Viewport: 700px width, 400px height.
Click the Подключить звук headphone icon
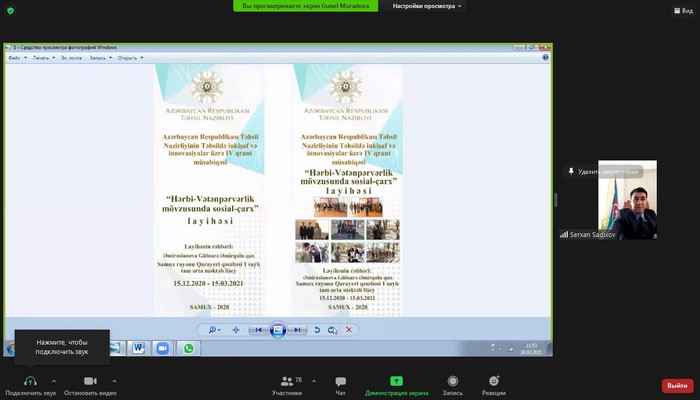30,381
